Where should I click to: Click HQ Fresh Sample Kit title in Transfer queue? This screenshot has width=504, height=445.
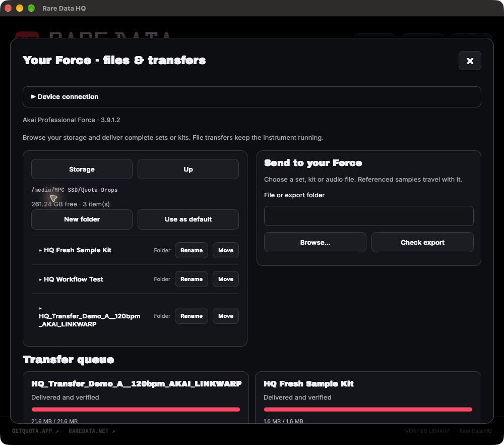(308, 383)
